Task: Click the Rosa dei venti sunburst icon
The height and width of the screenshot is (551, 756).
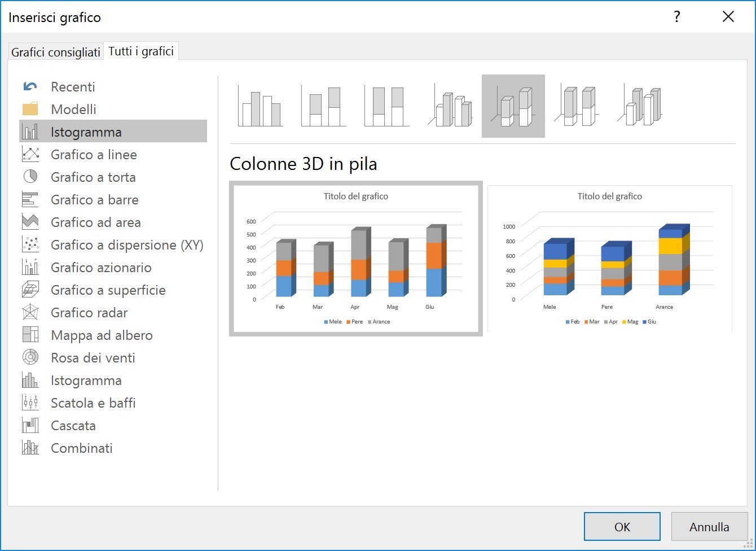Action: 30,357
